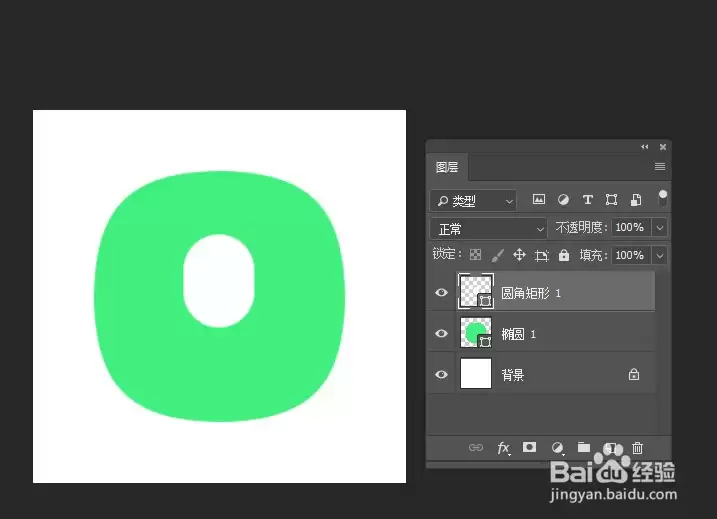The image size is (717, 519).
Task: Open the 类型 filter type dropdown
Action: coord(473,200)
